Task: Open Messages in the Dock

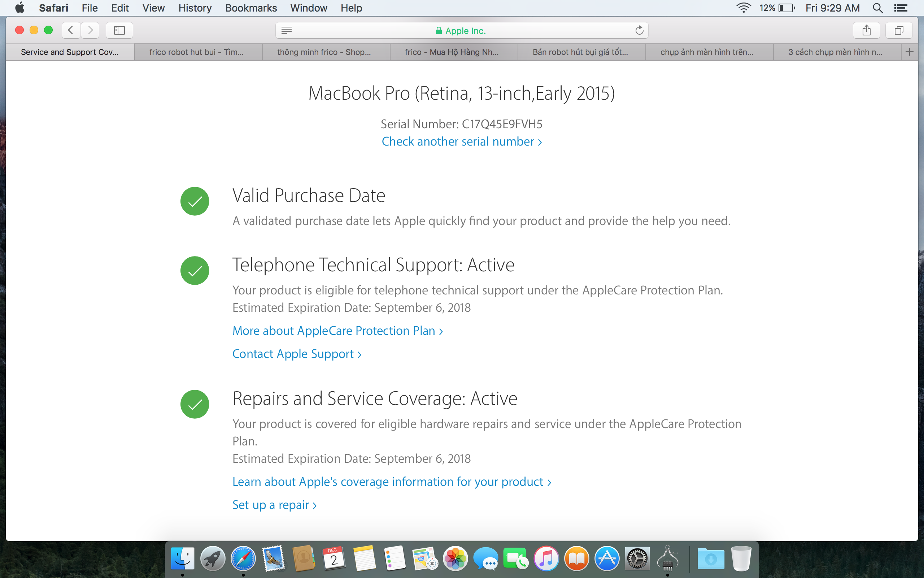Action: [486, 558]
